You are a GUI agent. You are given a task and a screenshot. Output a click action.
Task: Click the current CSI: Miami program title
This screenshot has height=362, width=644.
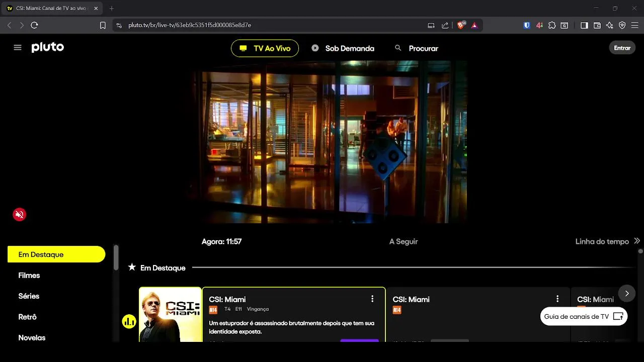[x=227, y=299]
